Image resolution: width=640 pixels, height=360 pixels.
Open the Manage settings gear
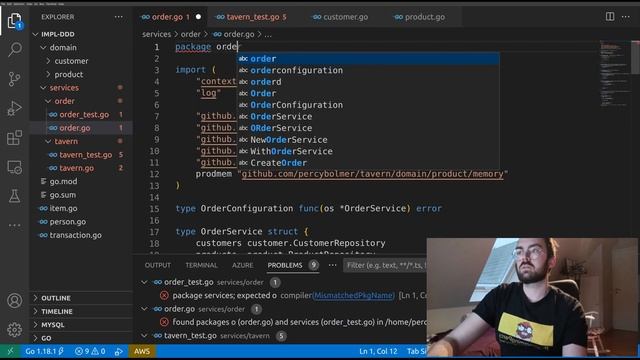(x=15, y=329)
